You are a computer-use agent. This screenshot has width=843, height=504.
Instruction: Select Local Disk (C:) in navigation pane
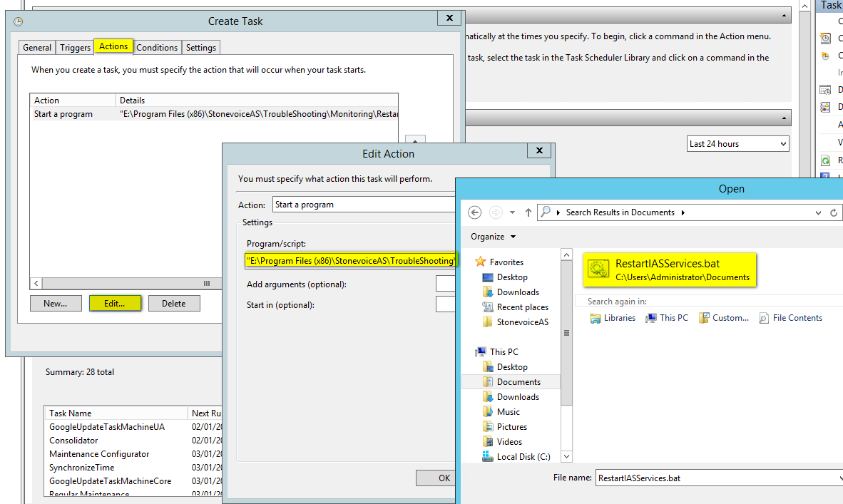click(523, 457)
